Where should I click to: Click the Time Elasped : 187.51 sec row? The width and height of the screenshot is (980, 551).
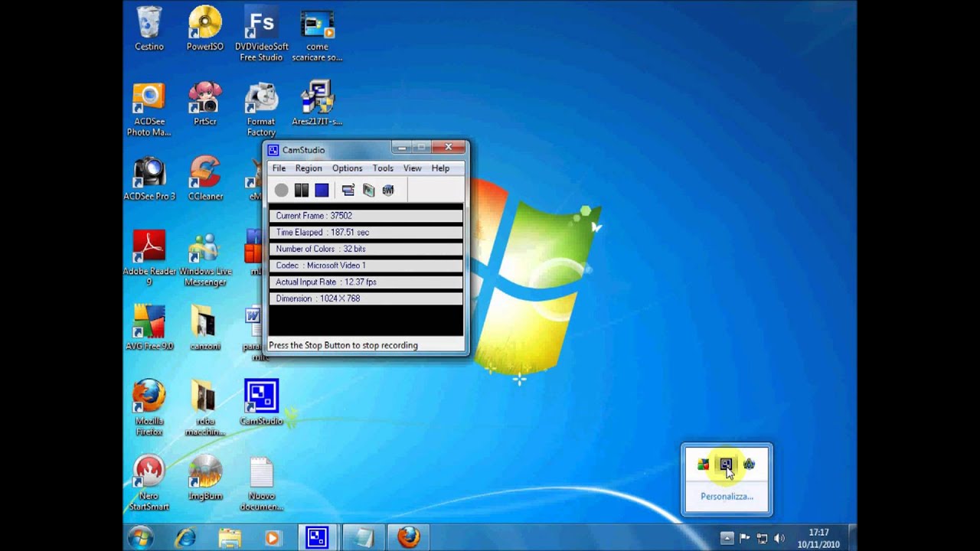click(x=366, y=233)
